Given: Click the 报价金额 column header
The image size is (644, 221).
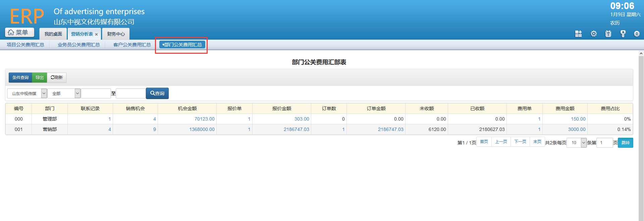Looking at the screenshot, I should (282, 108).
